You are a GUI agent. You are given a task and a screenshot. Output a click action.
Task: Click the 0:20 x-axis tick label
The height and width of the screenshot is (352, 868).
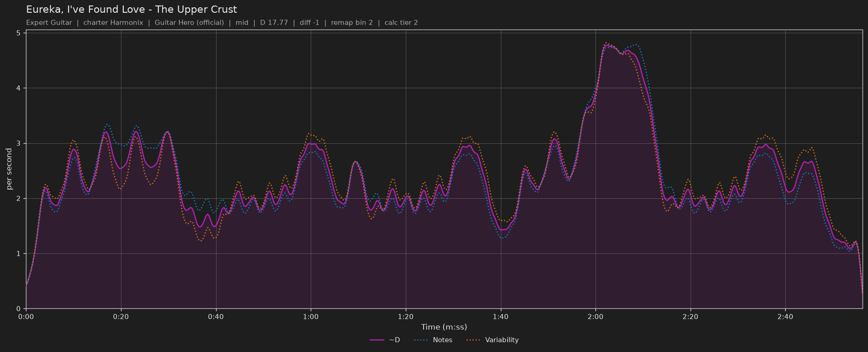[121, 317]
